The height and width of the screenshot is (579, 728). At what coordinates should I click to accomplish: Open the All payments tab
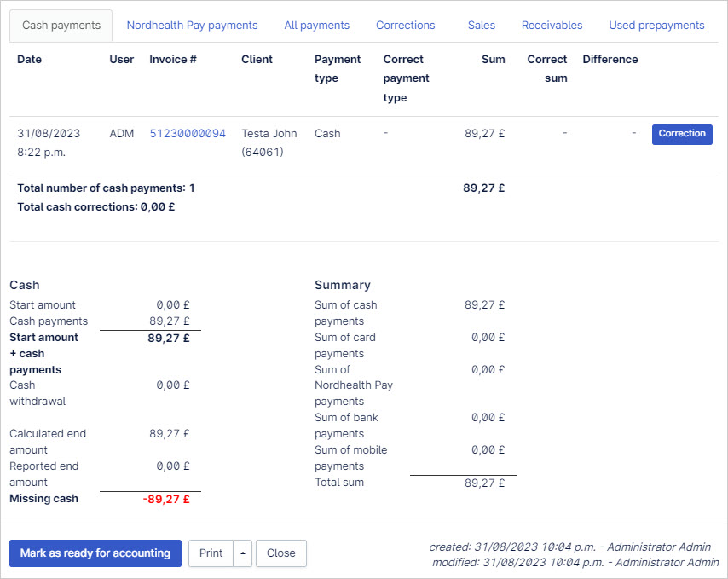coord(316,26)
